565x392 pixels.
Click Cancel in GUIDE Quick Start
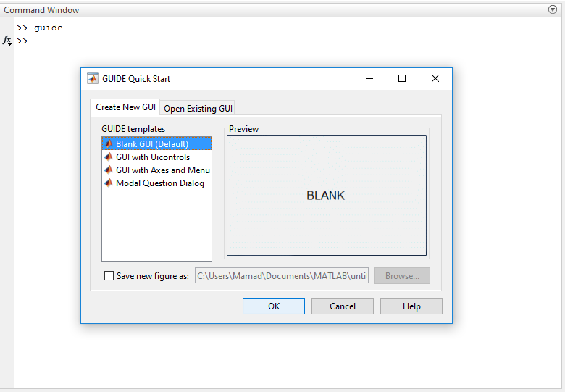343,306
